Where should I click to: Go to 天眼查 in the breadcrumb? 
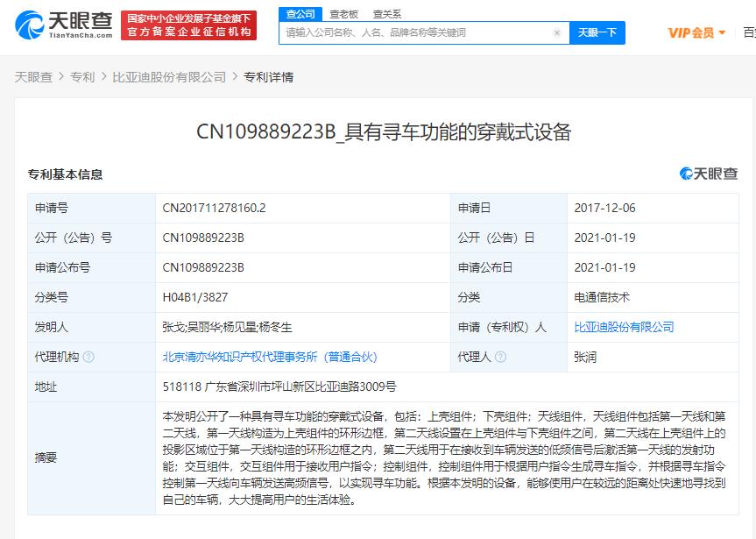[33, 77]
